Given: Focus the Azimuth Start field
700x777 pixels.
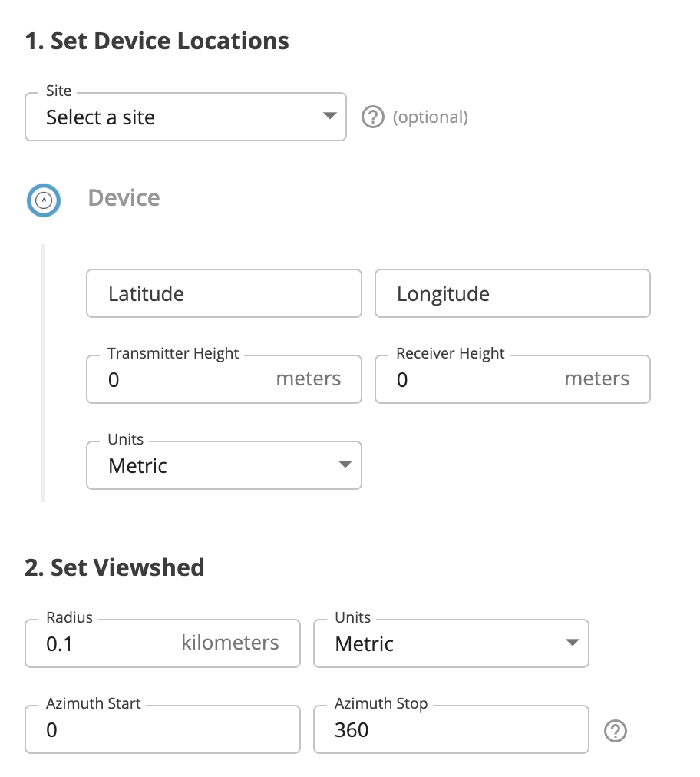Looking at the screenshot, I should pyautogui.click(x=162, y=729).
